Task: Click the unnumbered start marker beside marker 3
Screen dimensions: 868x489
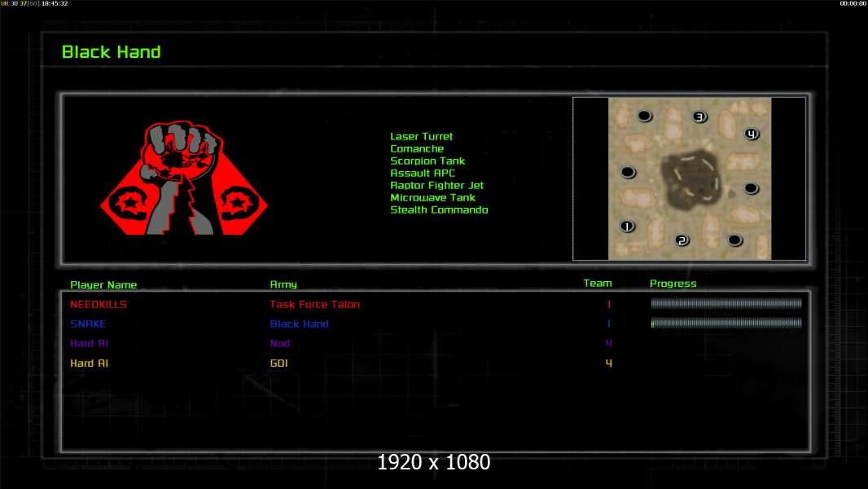Action: click(644, 117)
